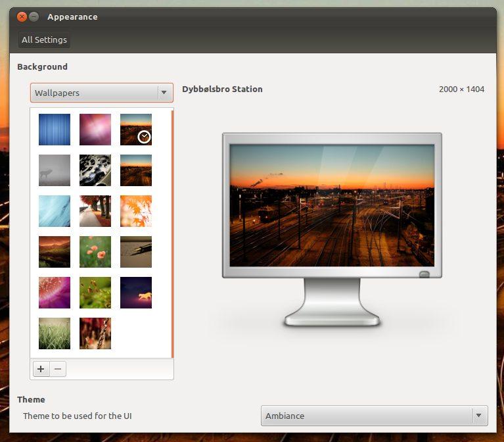504x442 pixels.
Task: Click the plus icon to add wallpaper
Action: tap(41, 369)
